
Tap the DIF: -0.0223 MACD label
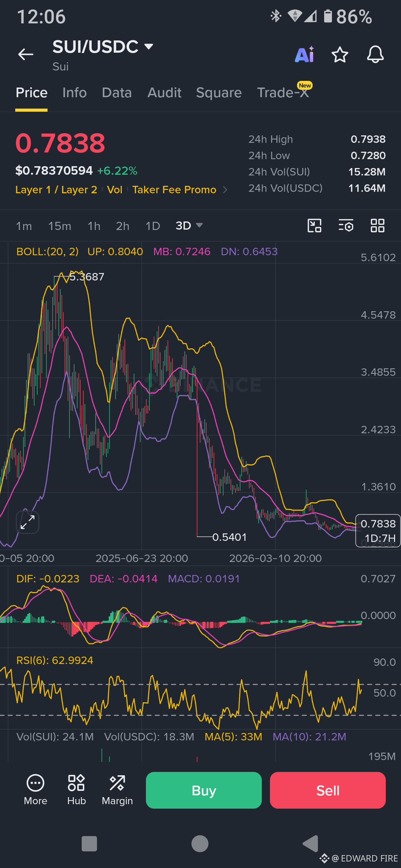pos(48,579)
